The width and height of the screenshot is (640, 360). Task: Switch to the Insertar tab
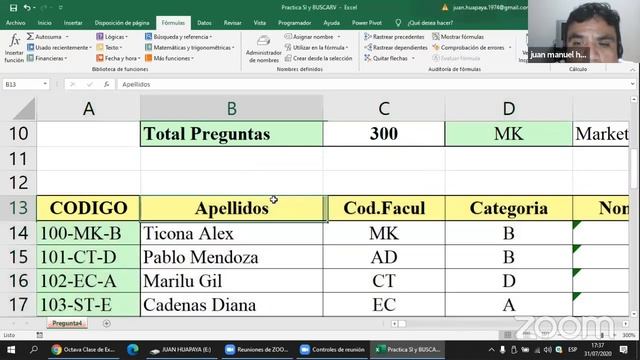73,23
